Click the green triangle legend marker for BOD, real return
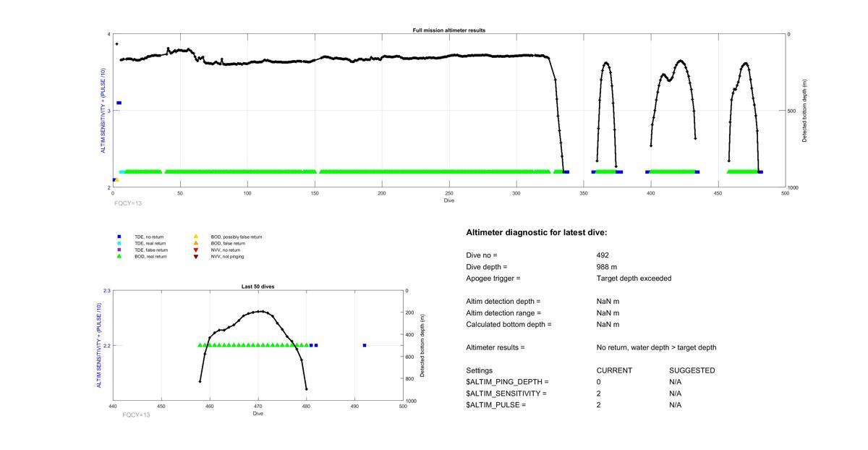 pyautogui.click(x=119, y=256)
